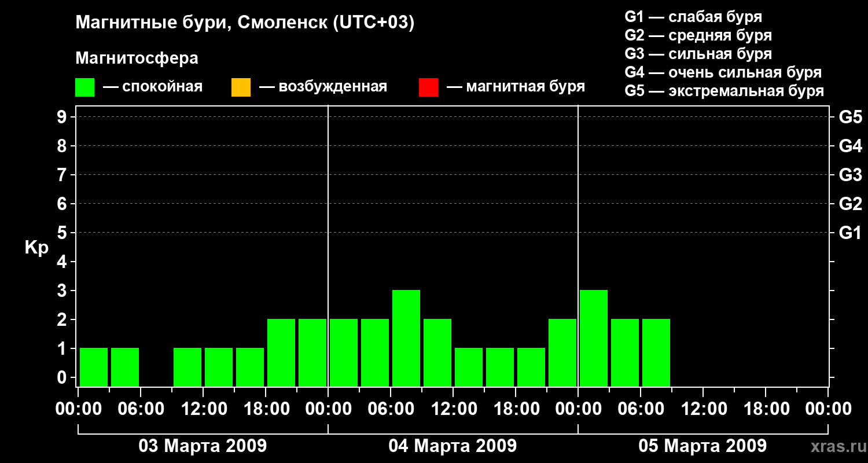Click the 'G2 — средняя буря' legend line
This screenshot has width=868, height=463.
698,35
